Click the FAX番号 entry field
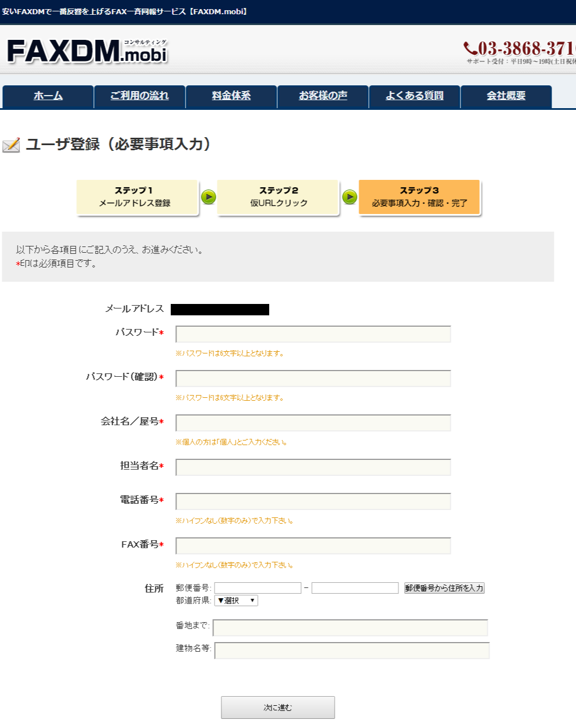Screen dimensions: 576x728 (312, 545)
